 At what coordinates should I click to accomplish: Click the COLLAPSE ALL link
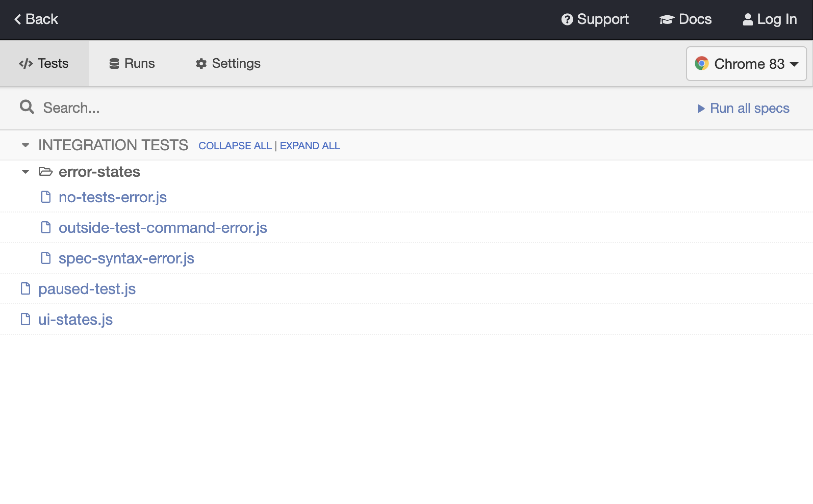click(235, 145)
